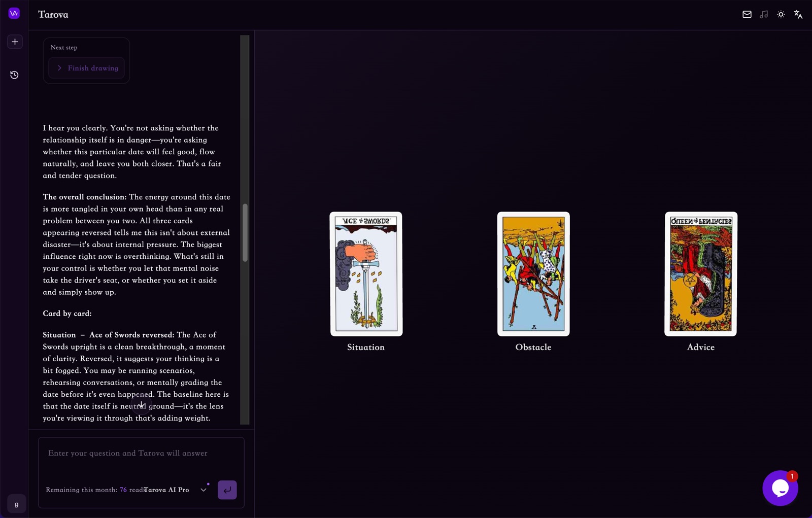Jump to bottom with the down-arrow button
Screen dimensions: 812x518
[x=142, y=404]
